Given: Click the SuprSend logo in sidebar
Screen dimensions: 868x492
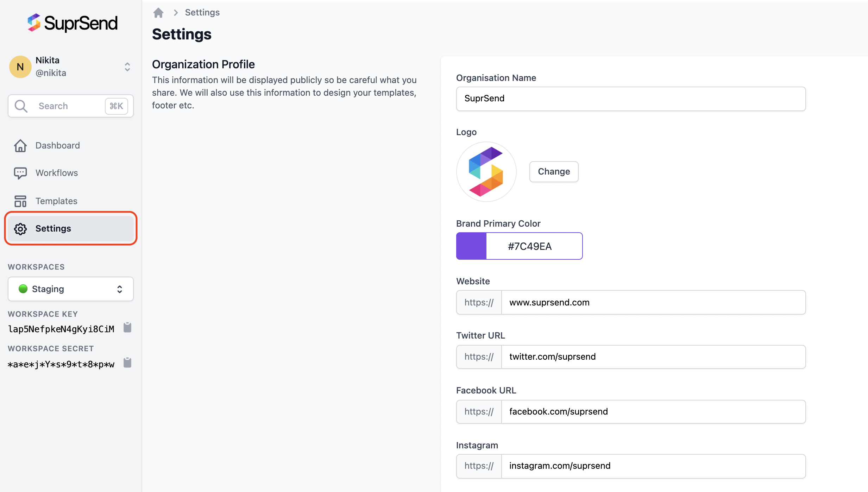Looking at the screenshot, I should click(x=72, y=23).
